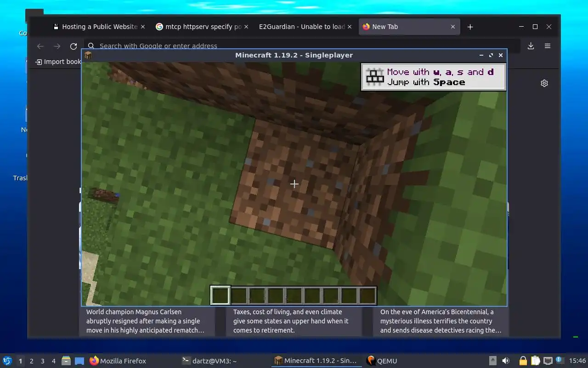Open the taskbar start menu icon

7,361
